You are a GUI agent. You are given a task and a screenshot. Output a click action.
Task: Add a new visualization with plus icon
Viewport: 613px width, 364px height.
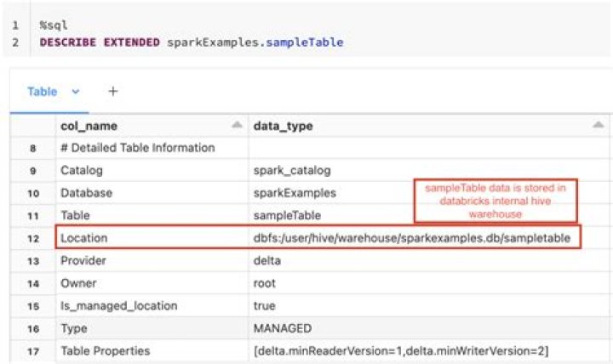(113, 91)
